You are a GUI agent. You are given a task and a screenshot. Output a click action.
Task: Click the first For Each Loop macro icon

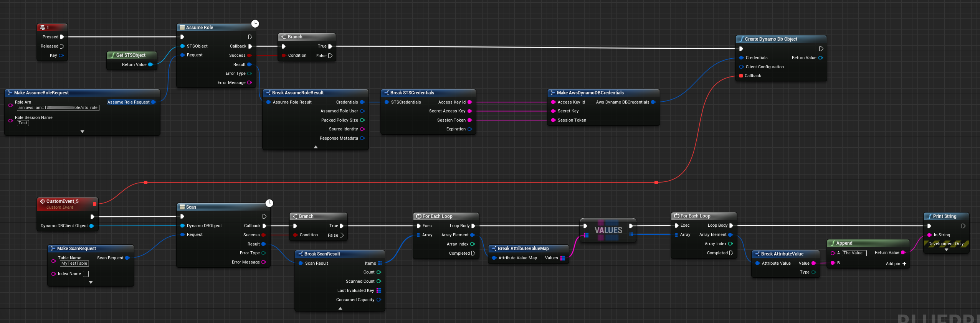[x=419, y=216]
